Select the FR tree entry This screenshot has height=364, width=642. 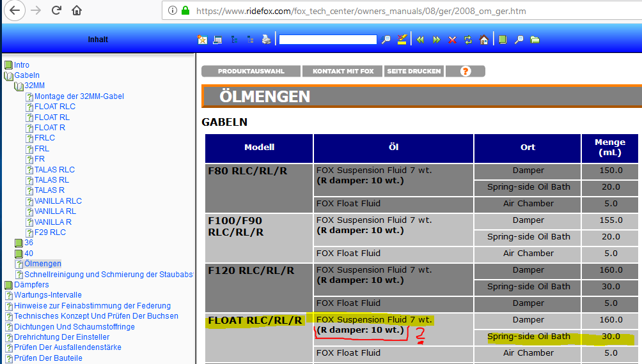(x=40, y=159)
